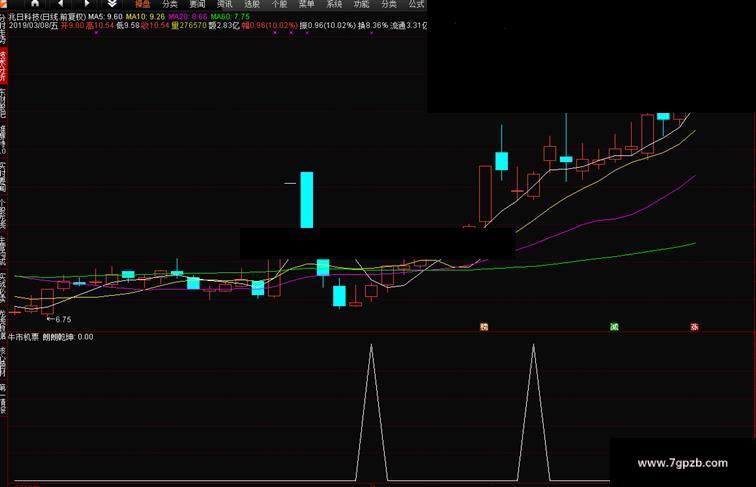
Task: Click the 朗朗乾坤: 0.00 indicator value
Action: tap(68, 337)
